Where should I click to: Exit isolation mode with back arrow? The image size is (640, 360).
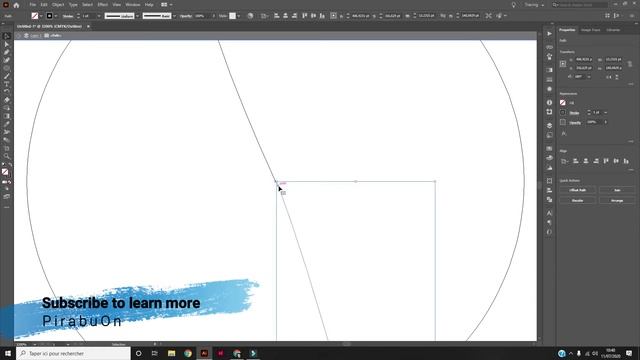tap(18, 36)
